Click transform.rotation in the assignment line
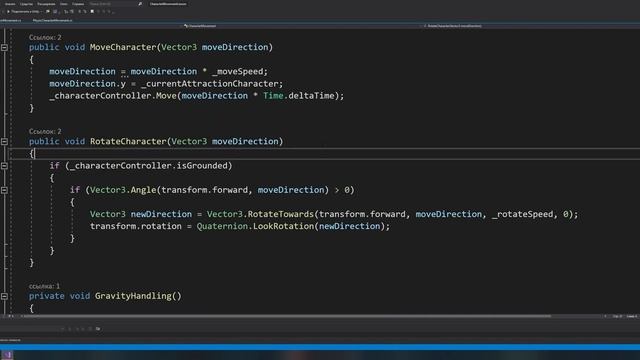The height and width of the screenshot is (360, 640). [x=136, y=227]
